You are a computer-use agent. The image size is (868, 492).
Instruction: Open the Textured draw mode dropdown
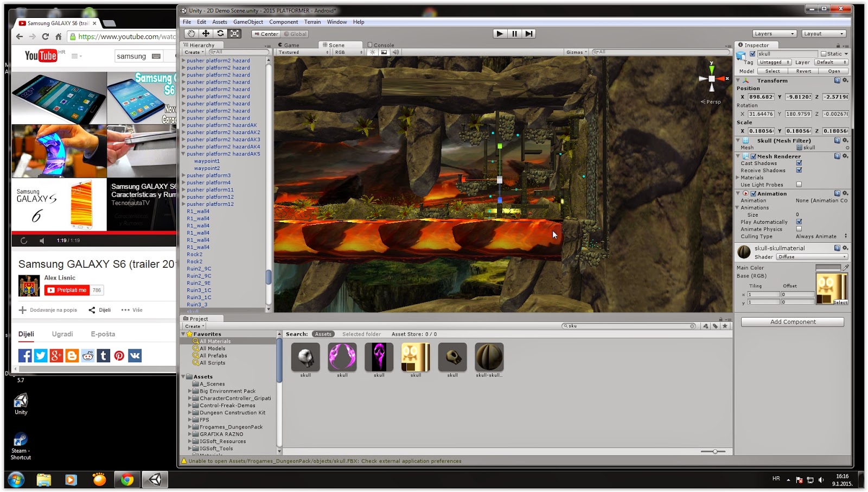(x=303, y=52)
